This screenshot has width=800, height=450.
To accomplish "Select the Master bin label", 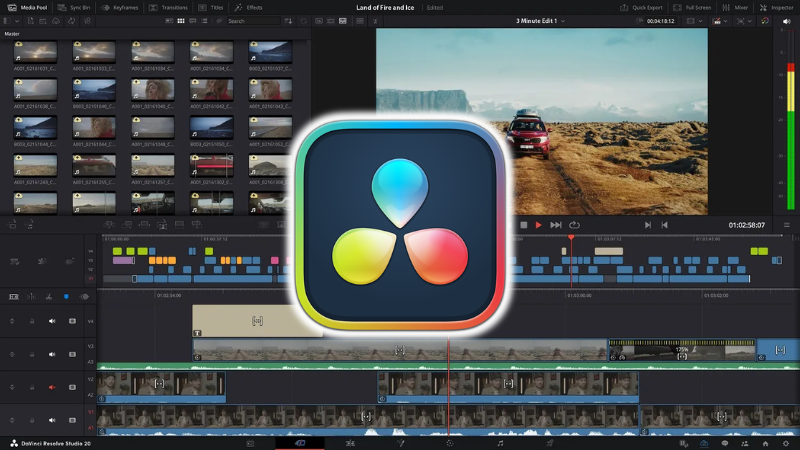I will (x=12, y=34).
